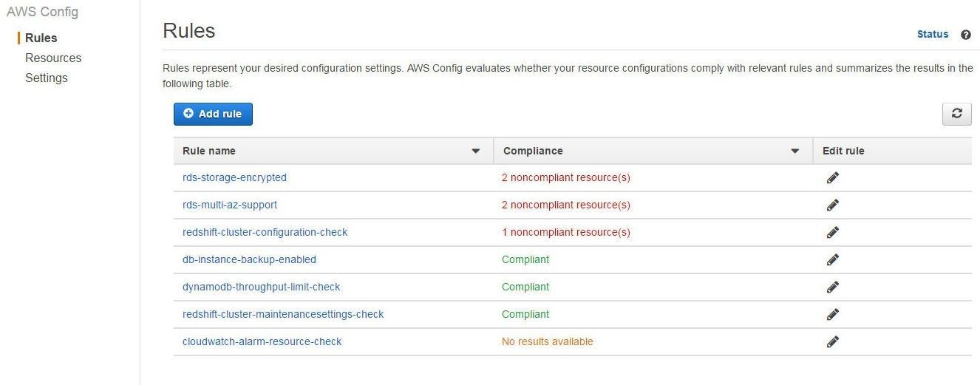This screenshot has width=980, height=385.
Task: Open the Compliance column filter dropdown
Action: click(795, 151)
